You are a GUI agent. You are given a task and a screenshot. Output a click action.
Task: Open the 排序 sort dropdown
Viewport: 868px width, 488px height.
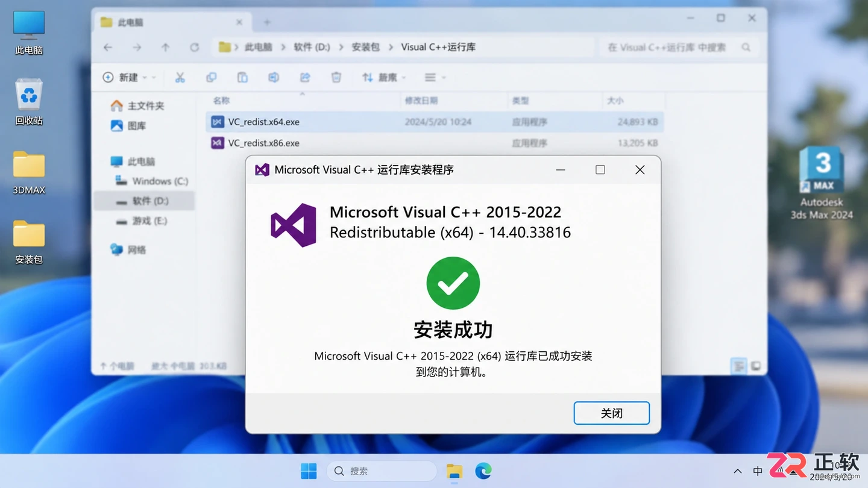[384, 77]
